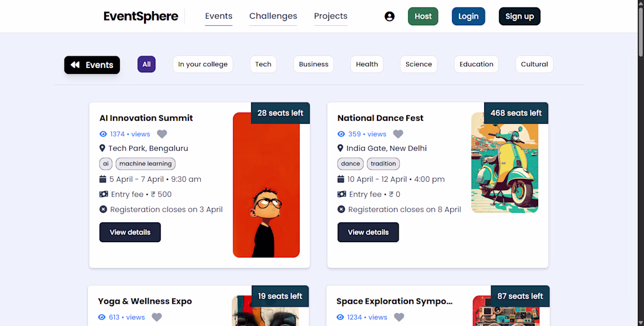
Task: Open the Projects tab
Action: point(330,16)
